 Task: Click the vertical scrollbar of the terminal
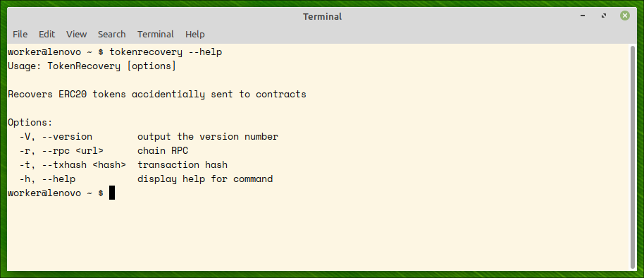tap(633, 156)
